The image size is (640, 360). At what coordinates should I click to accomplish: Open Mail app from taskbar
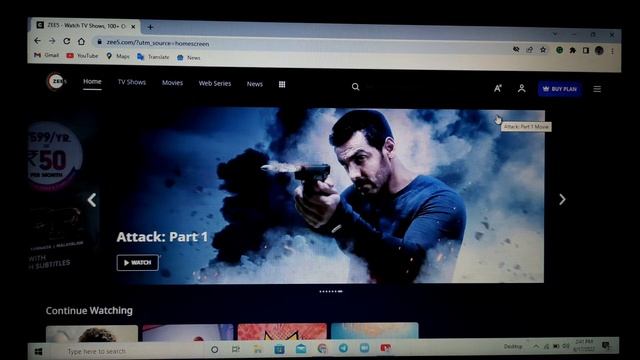click(301, 349)
